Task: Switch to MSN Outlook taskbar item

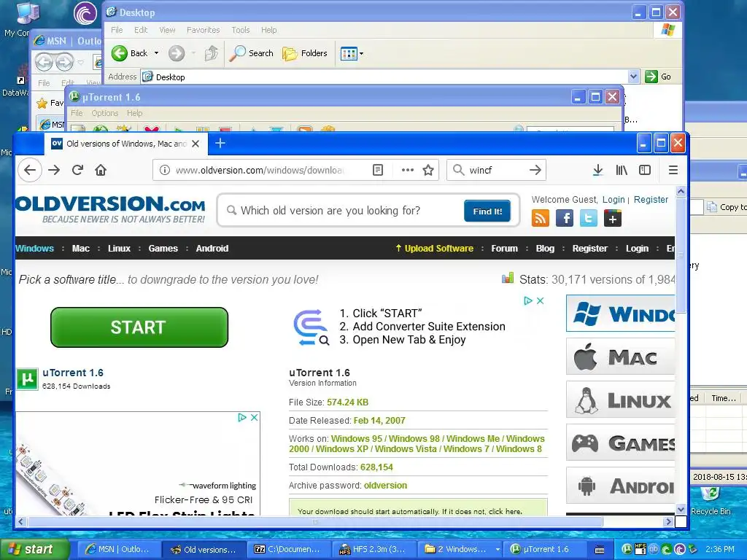Action: 119,549
